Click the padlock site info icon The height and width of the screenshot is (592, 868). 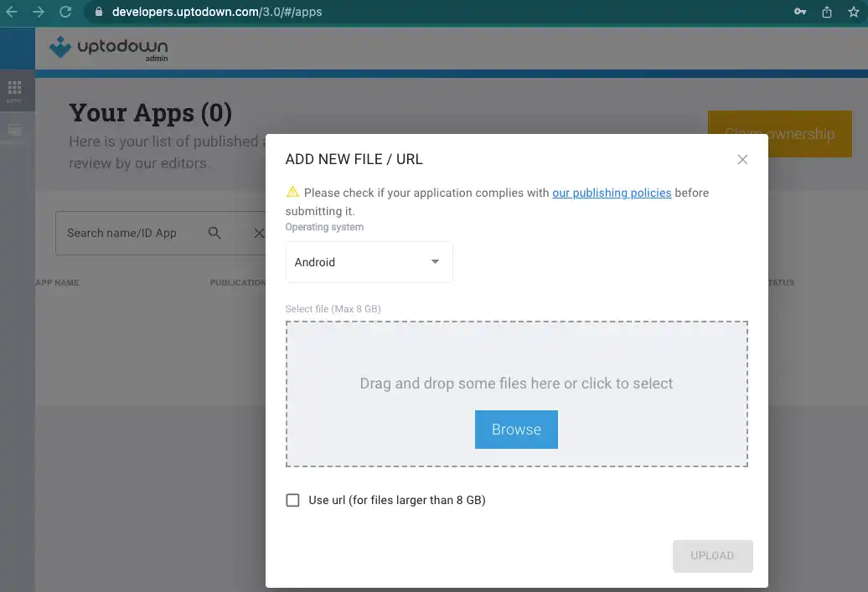tap(98, 12)
